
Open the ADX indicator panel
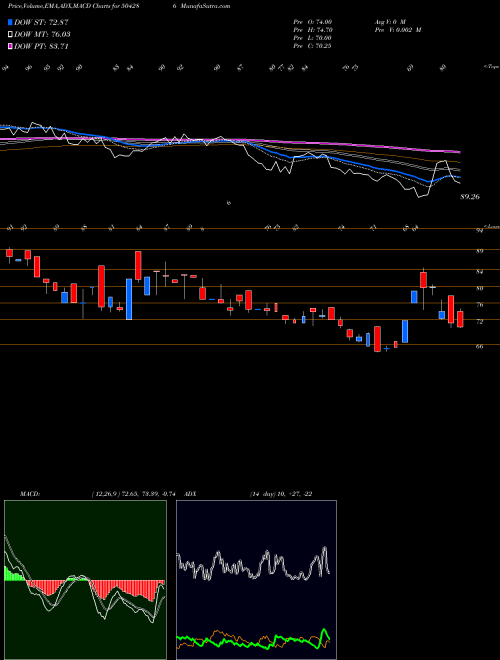(256, 580)
